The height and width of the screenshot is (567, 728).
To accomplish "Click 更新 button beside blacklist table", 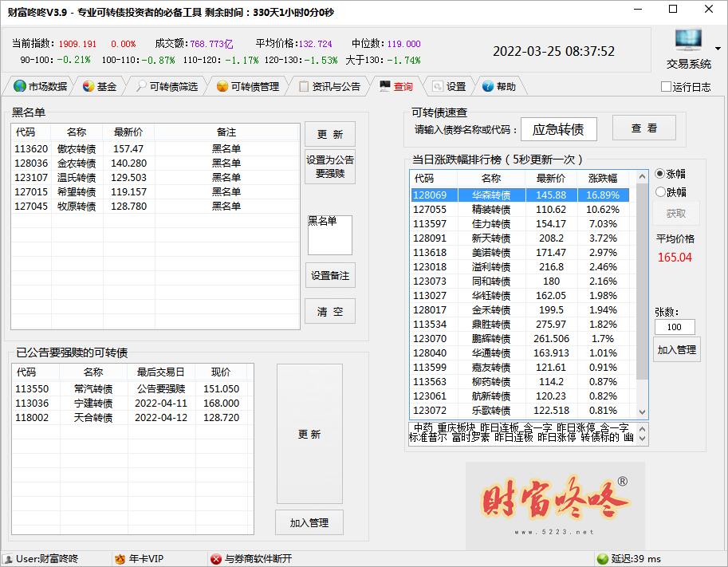I will pos(330,134).
